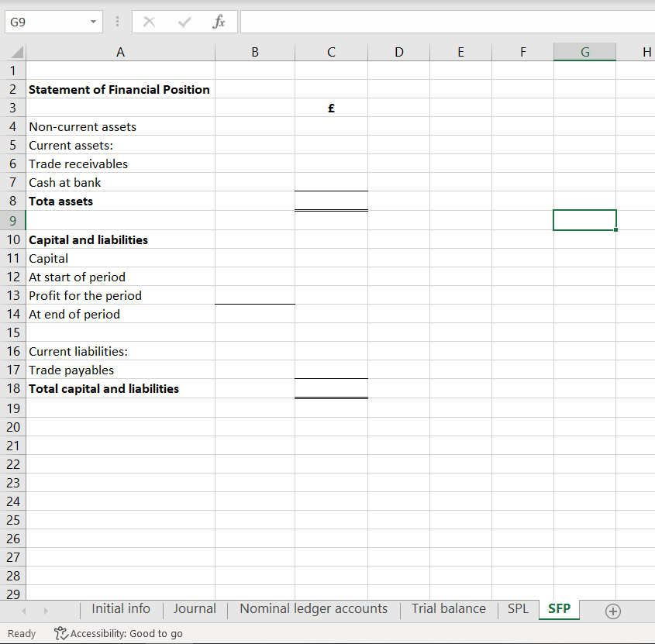Select column G header
The height and width of the screenshot is (644, 655).
tap(584, 52)
